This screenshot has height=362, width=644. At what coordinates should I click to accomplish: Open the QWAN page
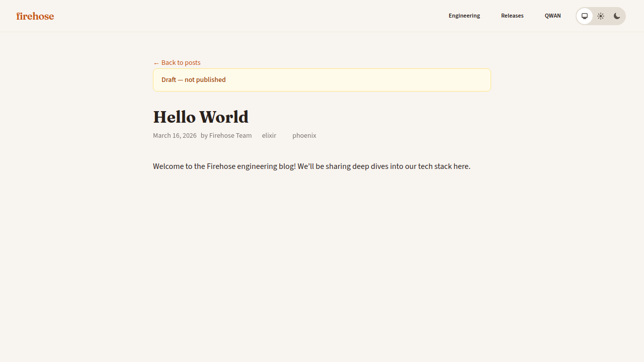point(552,16)
